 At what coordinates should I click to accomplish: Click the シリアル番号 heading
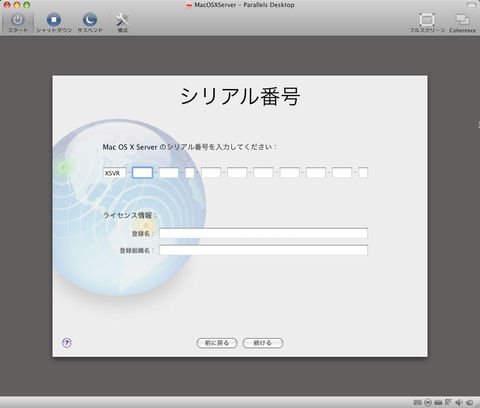[x=240, y=96]
